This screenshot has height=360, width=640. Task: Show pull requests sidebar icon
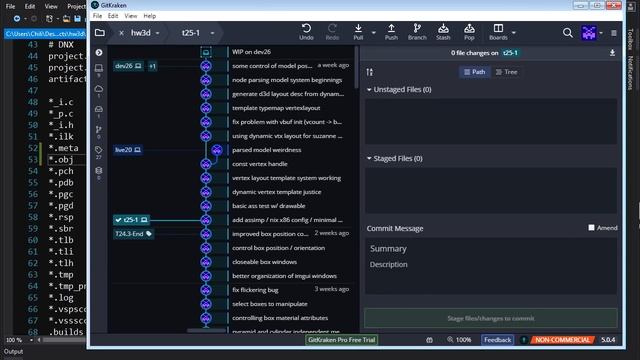point(99,129)
